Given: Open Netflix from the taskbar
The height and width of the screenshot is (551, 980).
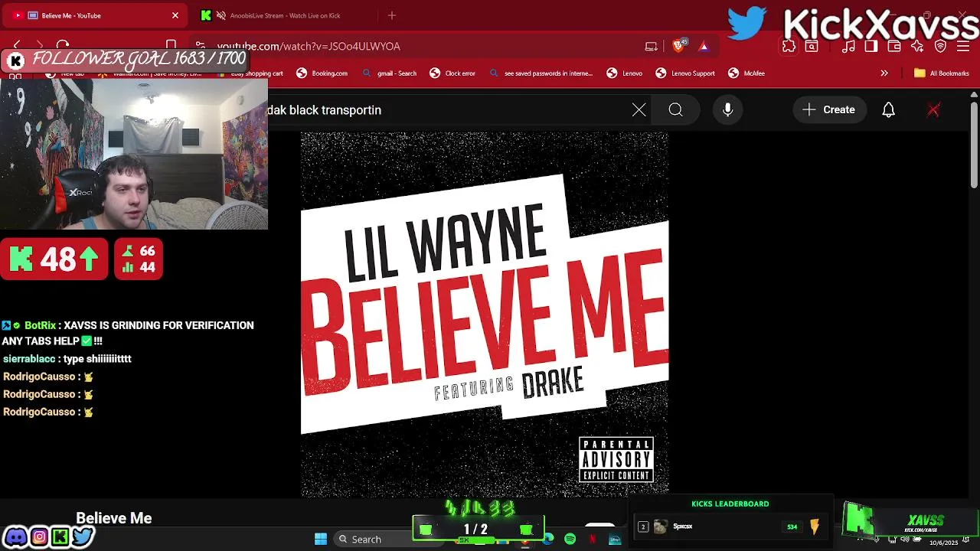Looking at the screenshot, I should coord(593,540).
